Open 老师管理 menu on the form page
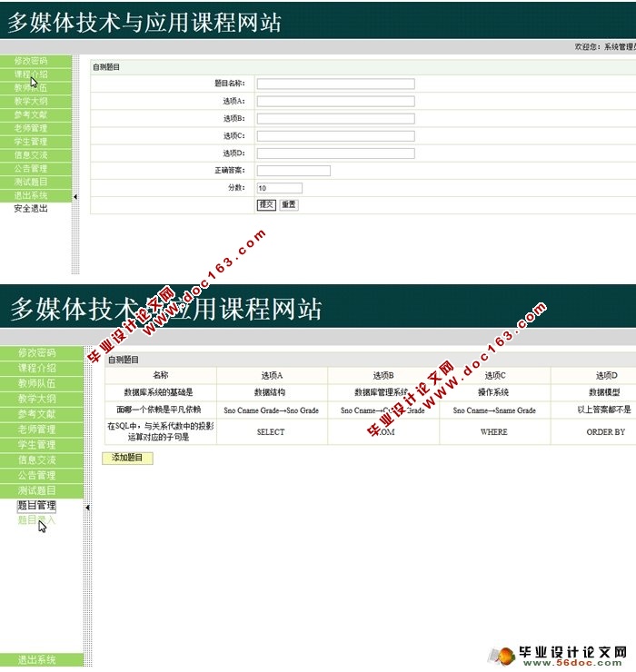The height and width of the screenshot is (672, 636). pos(35,128)
